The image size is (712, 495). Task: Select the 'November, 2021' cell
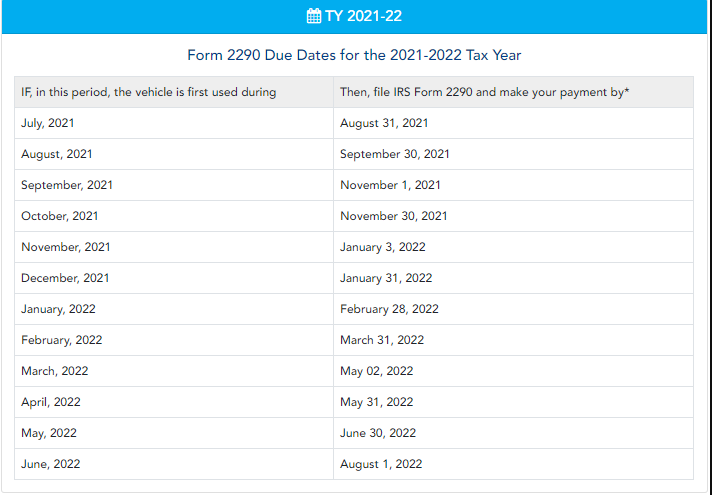tap(174, 247)
